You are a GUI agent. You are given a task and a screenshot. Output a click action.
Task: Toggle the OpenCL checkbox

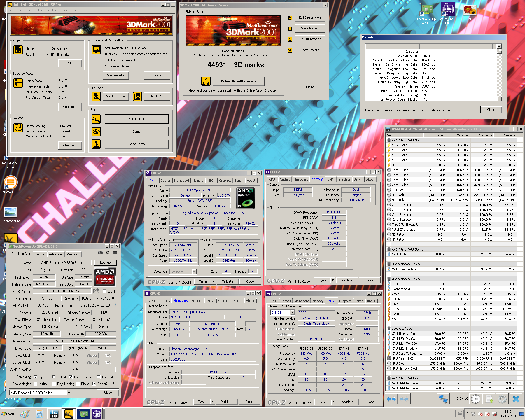pyautogui.click(x=35, y=377)
